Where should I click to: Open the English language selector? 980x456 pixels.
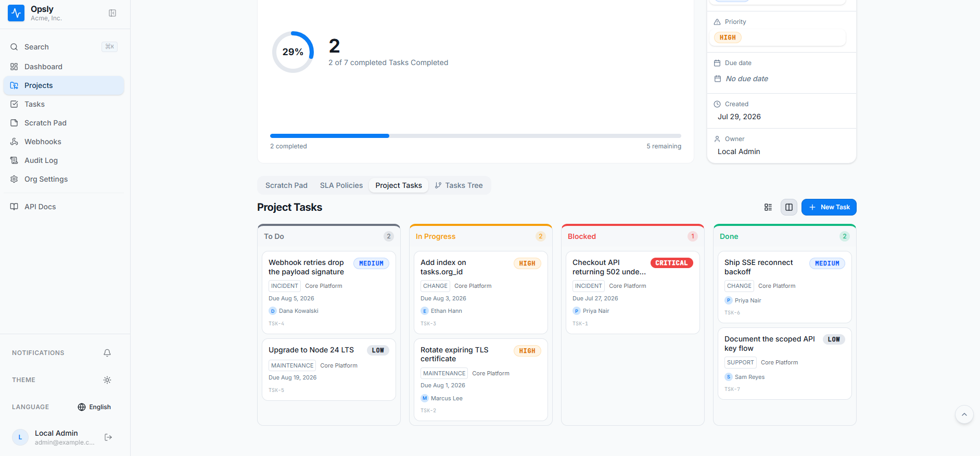pyautogui.click(x=94, y=407)
